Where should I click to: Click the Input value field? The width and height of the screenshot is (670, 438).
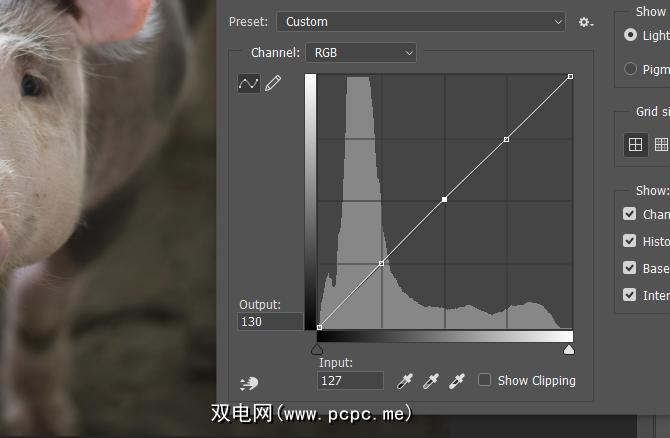coord(350,380)
